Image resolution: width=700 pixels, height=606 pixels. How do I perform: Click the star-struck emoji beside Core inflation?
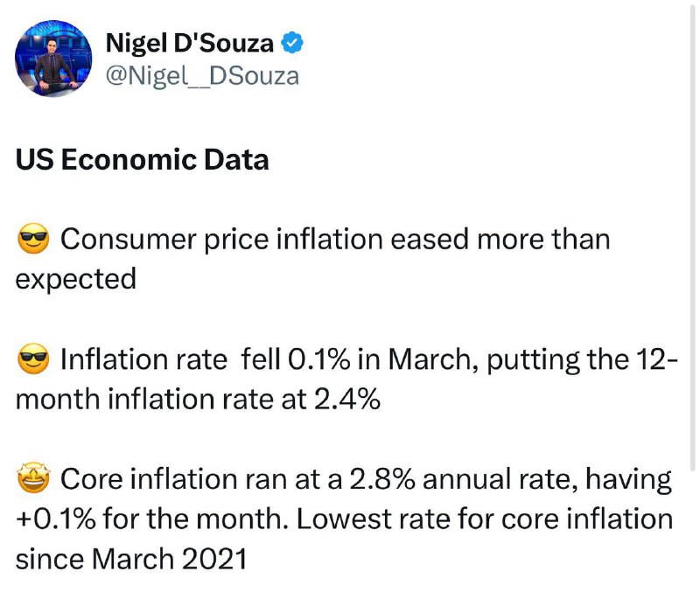[33, 478]
